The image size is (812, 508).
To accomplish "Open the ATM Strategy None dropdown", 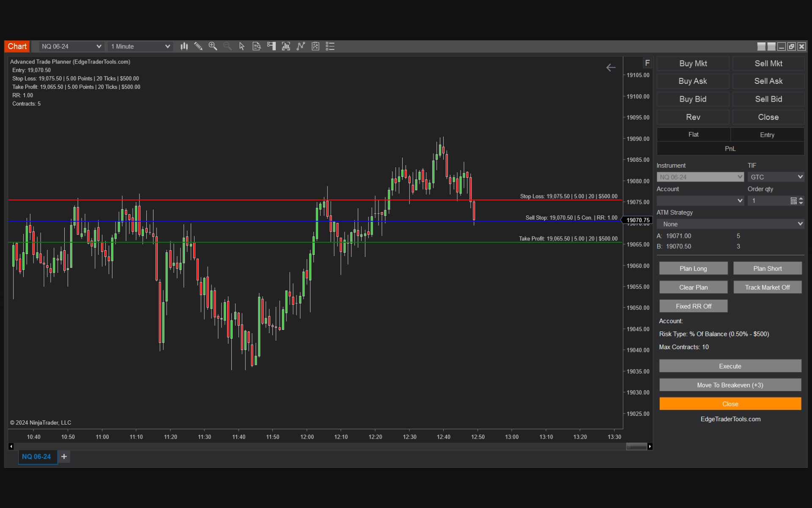I will tap(730, 224).
